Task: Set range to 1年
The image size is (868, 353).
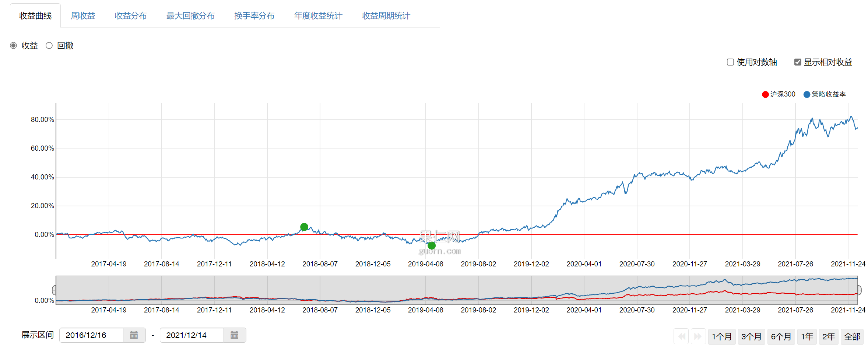Action: [x=807, y=336]
